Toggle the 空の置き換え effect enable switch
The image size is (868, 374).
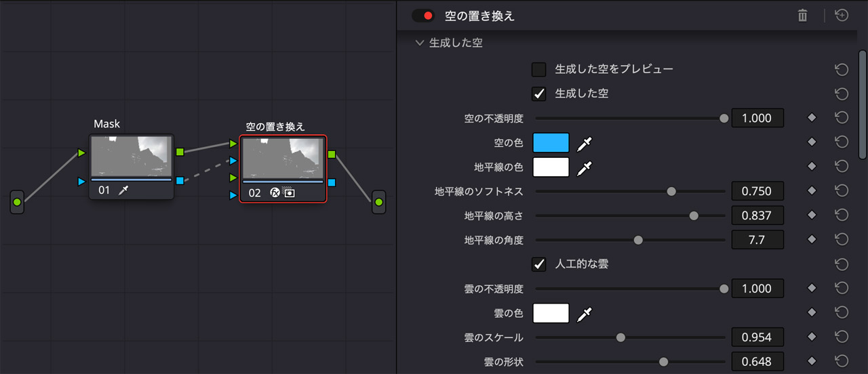coord(422,16)
